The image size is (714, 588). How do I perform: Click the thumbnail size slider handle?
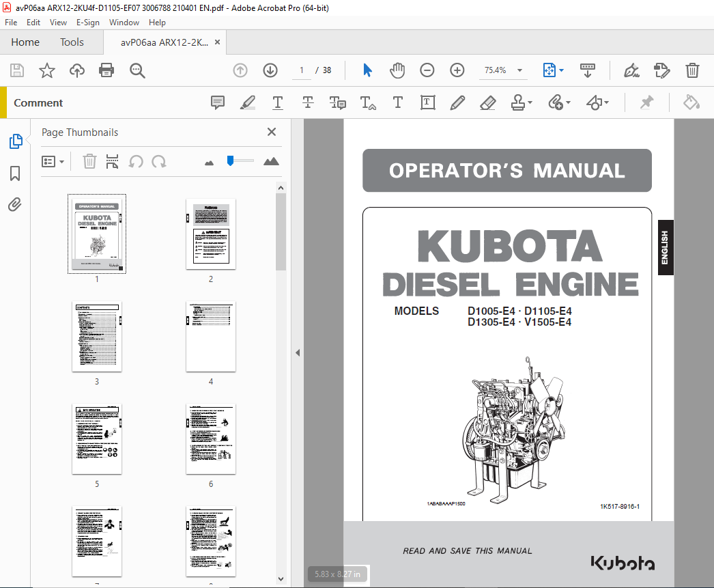click(231, 160)
